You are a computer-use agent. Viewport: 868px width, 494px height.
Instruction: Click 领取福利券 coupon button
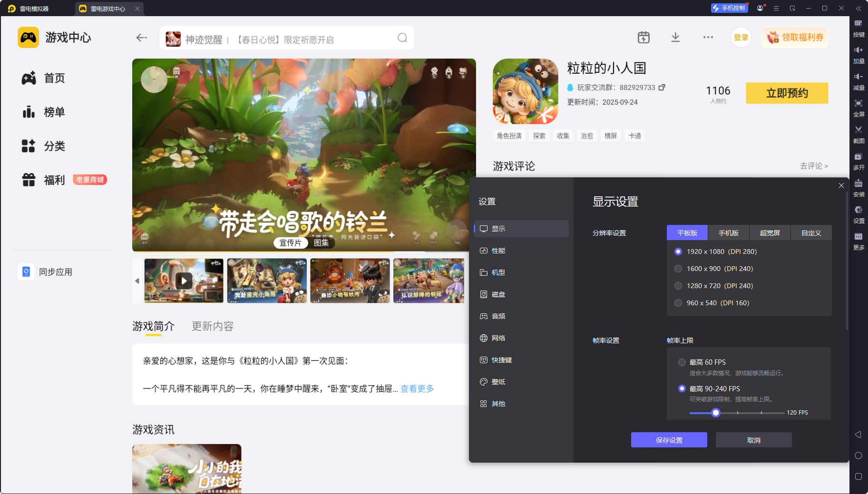(x=795, y=38)
